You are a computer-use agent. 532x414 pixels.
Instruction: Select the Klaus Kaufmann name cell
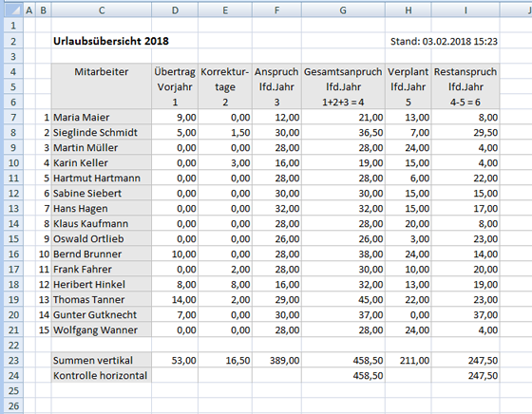click(x=102, y=224)
